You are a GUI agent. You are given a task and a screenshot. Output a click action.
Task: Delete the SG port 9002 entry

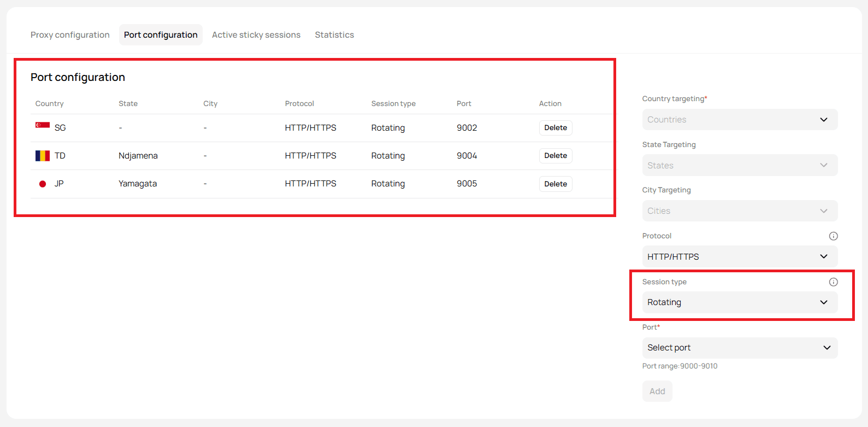click(x=555, y=128)
